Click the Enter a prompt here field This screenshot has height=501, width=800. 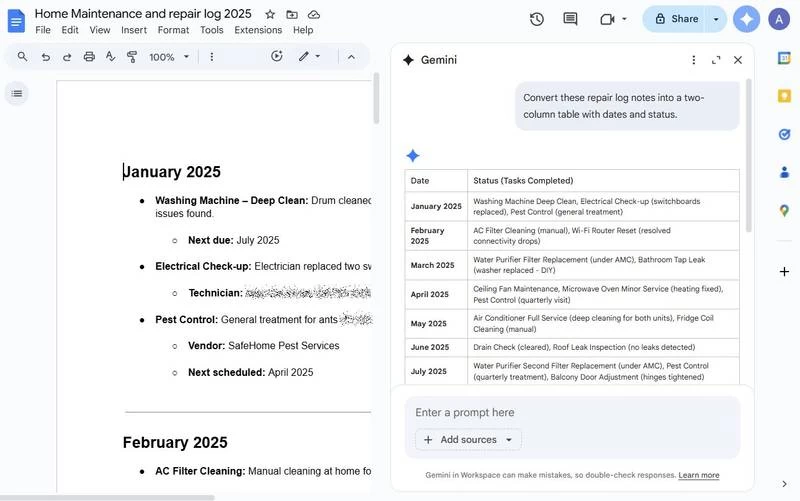point(560,412)
